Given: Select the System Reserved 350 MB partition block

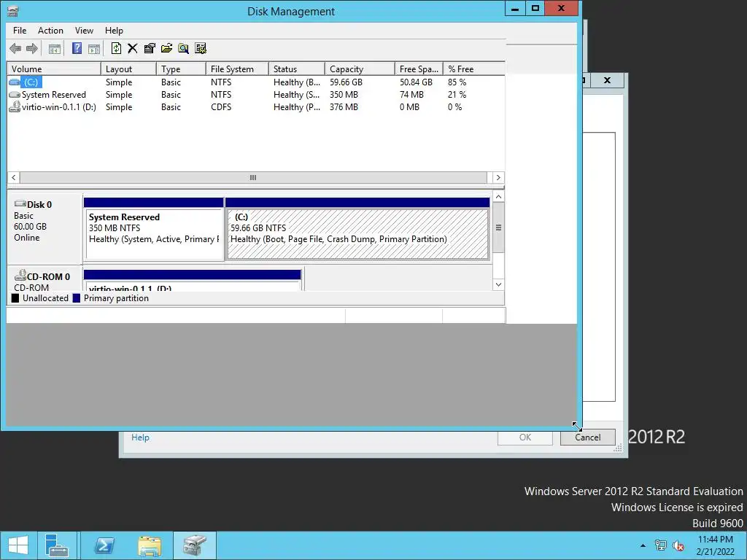Looking at the screenshot, I should (x=153, y=229).
